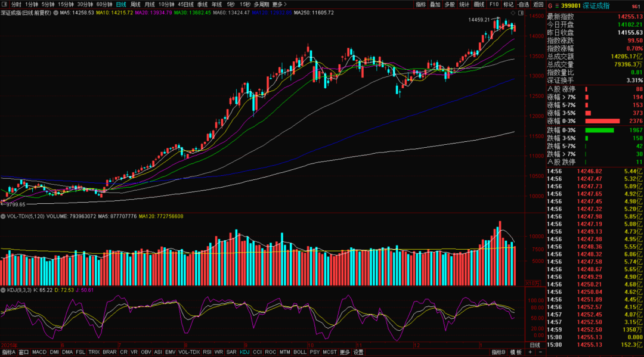Click the panel layout icon at top-left
Image resolution: width=644 pixels, height=357 pixels.
[5, 4]
